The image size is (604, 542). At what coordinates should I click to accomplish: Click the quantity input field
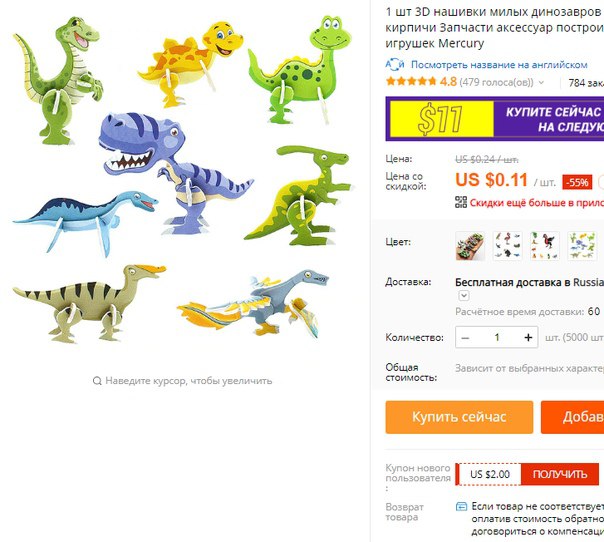[497, 337]
